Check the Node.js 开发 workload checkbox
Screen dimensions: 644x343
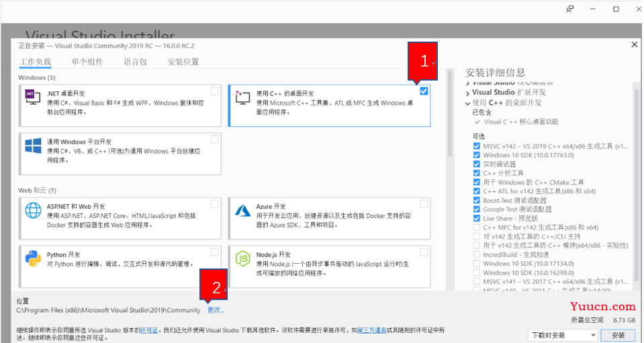424,252
